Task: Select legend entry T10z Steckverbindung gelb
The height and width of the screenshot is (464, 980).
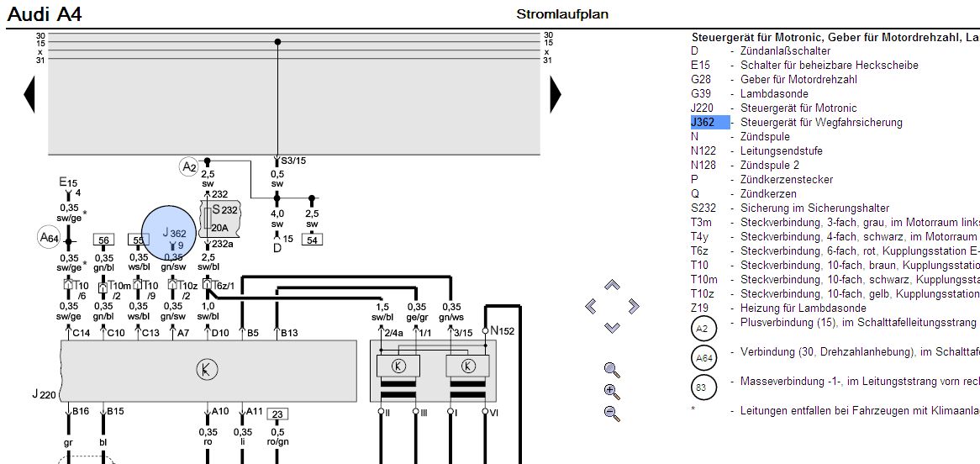Action: (x=835, y=295)
